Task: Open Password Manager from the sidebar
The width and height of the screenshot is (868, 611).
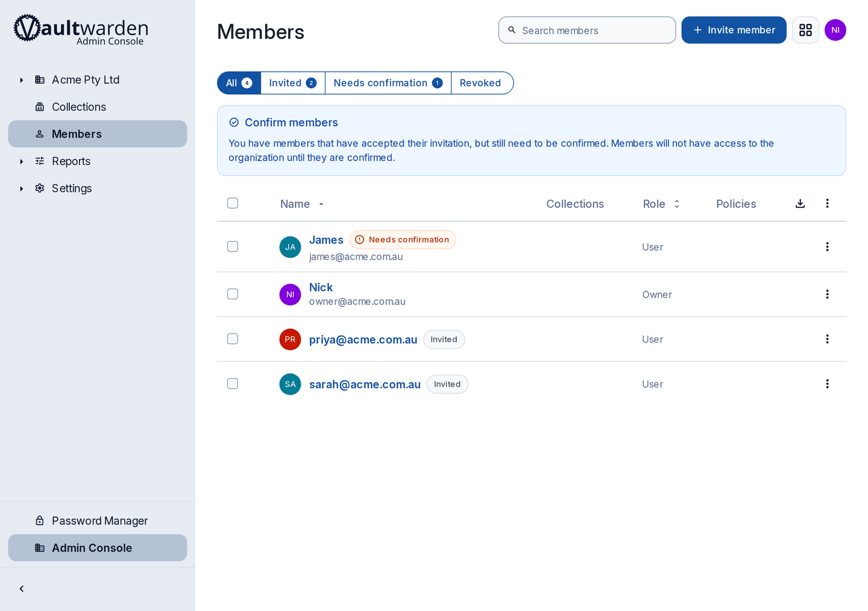Action: [x=98, y=521]
